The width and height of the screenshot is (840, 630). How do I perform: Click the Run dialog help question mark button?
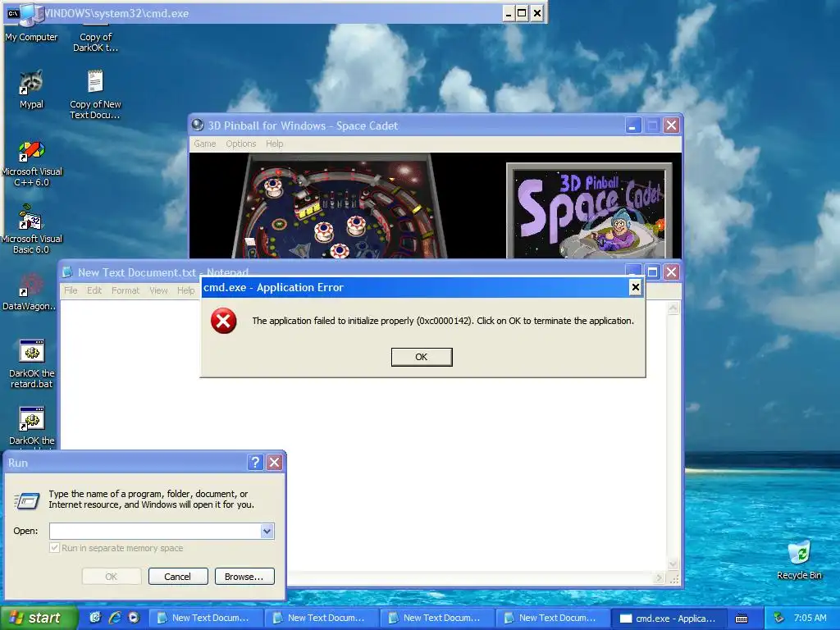[x=256, y=463]
